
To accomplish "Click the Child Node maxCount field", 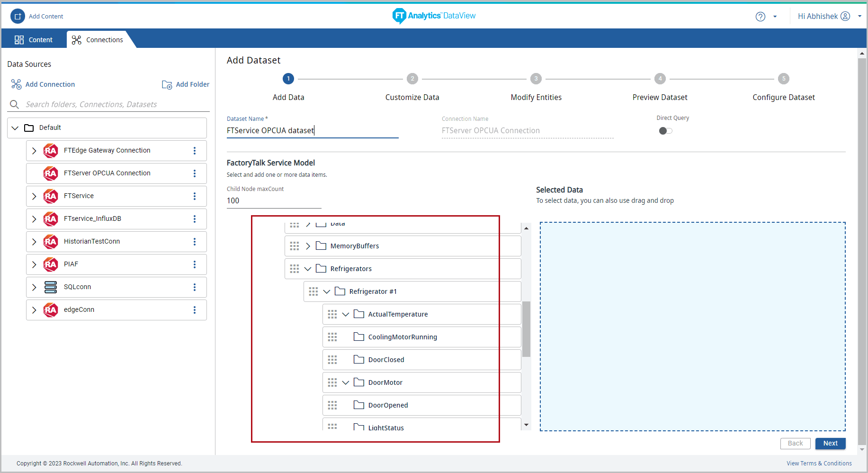I will click(x=274, y=201).
